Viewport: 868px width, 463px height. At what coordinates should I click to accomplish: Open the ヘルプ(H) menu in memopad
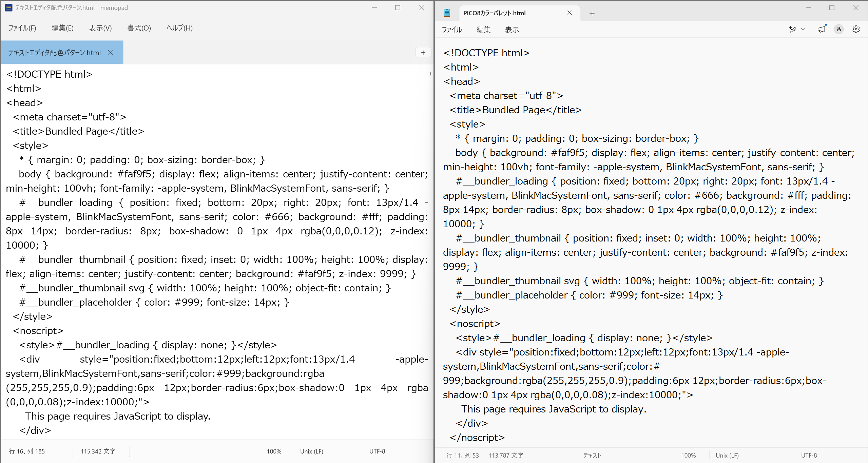click(x=179, y=28)
